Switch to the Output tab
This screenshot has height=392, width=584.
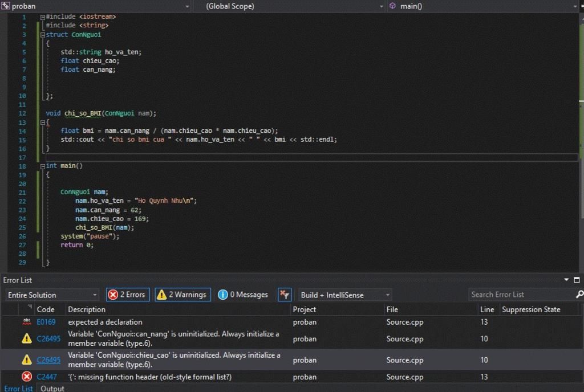click(52, 388)
